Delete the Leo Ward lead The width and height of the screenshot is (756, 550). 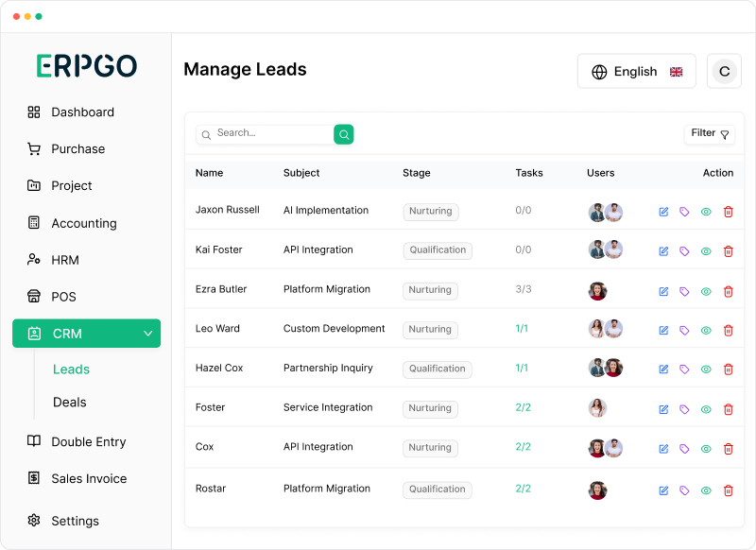tap(728, 330)
